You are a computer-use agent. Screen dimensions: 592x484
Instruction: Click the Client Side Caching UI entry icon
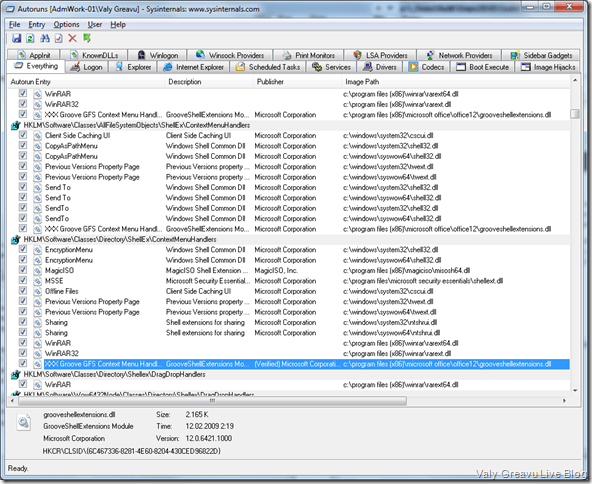pyautogui.click(x=37, y=136)
